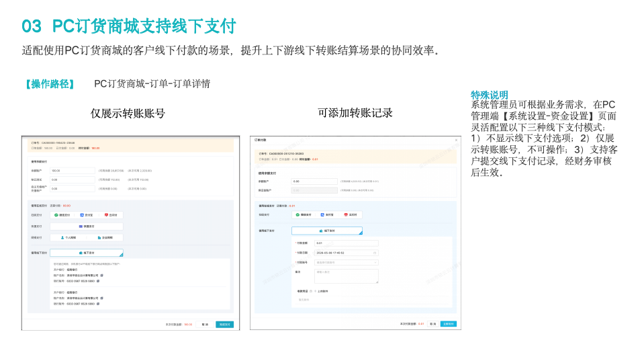Screen dimensions: 644x363
Task: Choose 企业网银 option in left screenshot
Action: pyautogui.click(x=105, y=237)
